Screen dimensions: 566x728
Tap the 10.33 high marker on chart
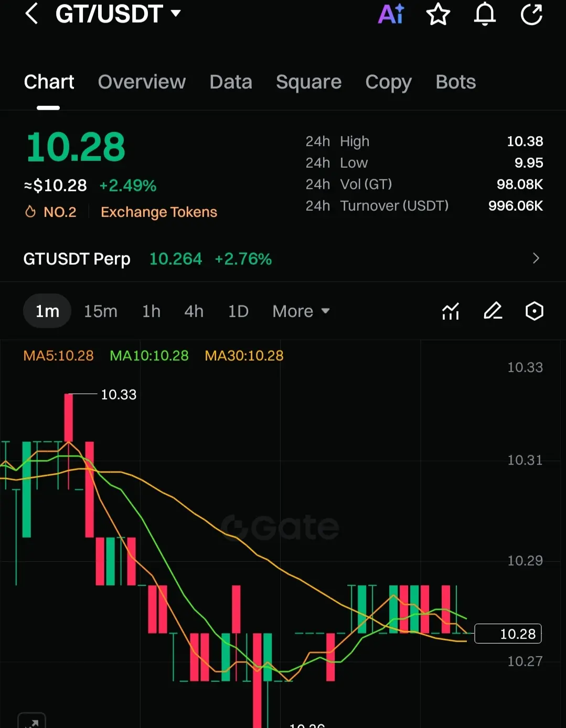click(119, 394)
